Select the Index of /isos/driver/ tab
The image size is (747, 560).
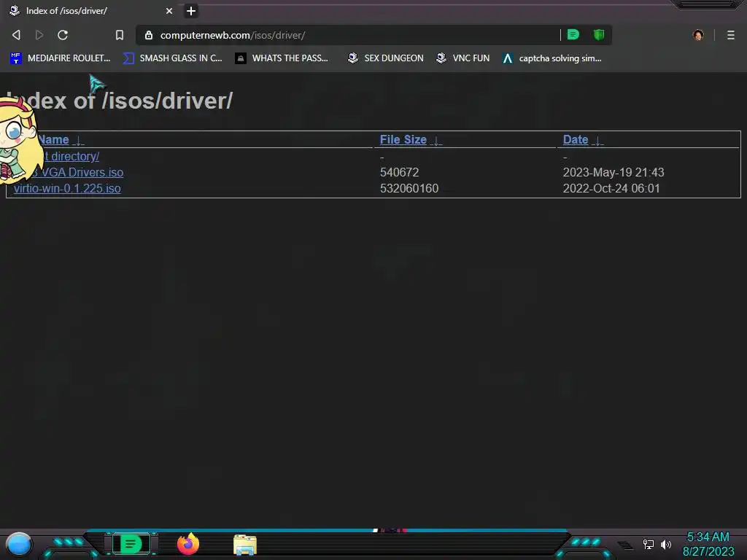[90, 11]
